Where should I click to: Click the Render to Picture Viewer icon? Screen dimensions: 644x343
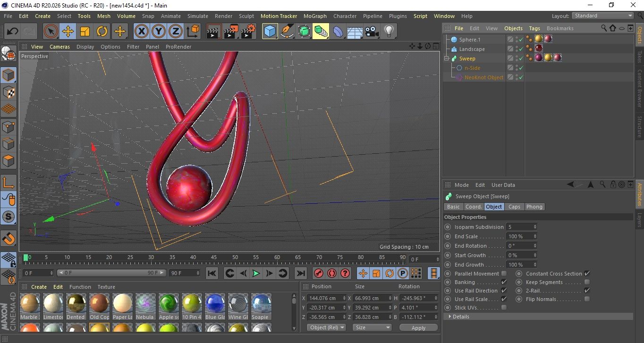pos(231,32)
